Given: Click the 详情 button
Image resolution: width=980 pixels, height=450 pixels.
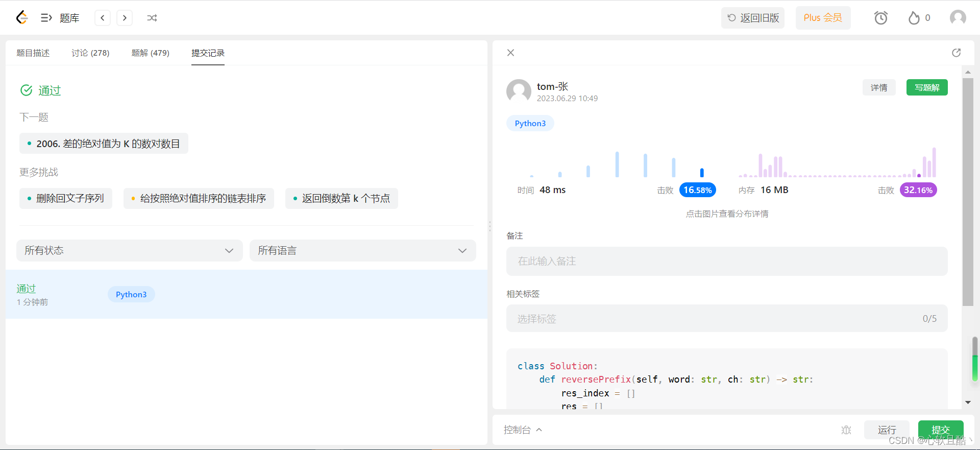Looking at the screenshot, I should 879,87.
